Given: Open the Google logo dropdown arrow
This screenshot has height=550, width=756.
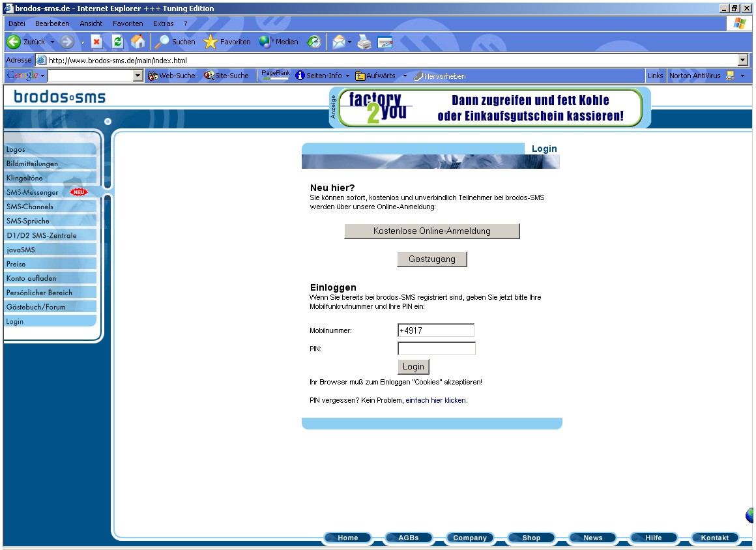Looking at the screenshot, I should coord(42,76).
